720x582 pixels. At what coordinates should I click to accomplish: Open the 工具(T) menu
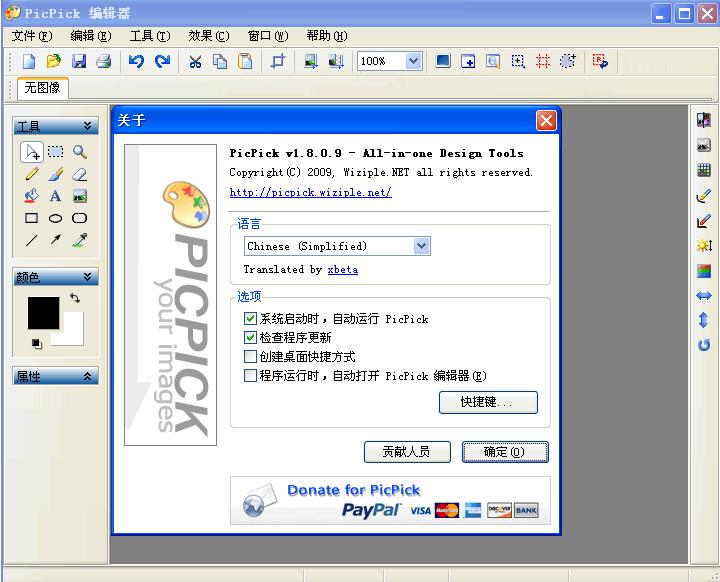150,36
